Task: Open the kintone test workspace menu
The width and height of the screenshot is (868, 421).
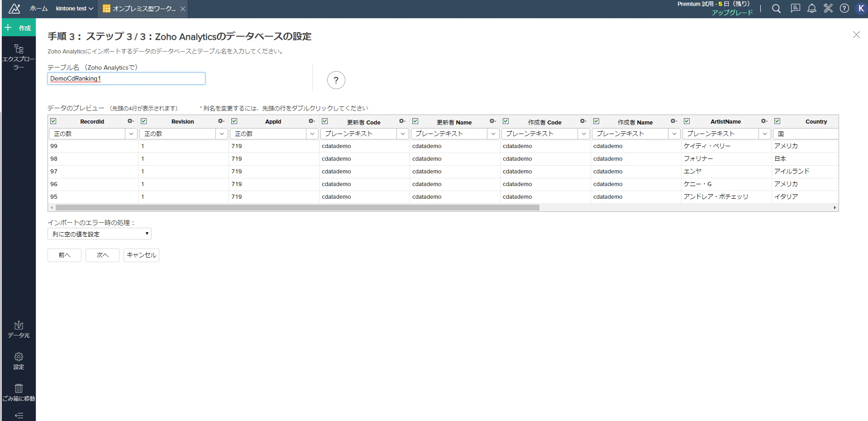Action: [x=75, y=9]
